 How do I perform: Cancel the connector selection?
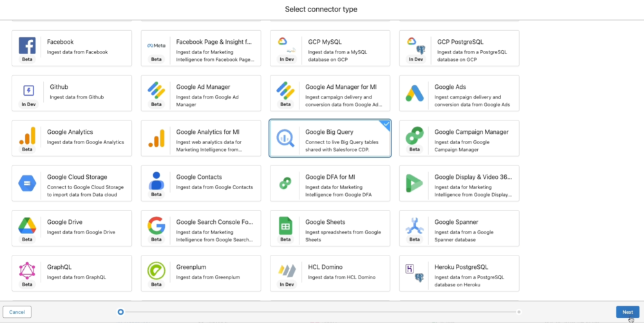click(17, 312)
